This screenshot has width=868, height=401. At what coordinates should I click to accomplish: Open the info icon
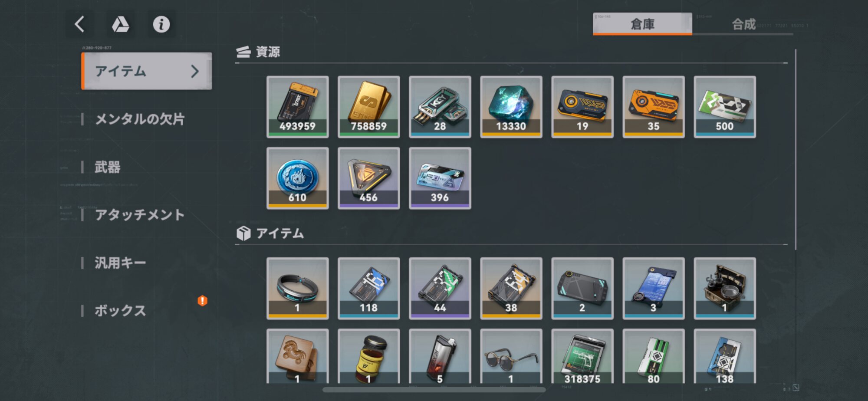tap(161, 24)
